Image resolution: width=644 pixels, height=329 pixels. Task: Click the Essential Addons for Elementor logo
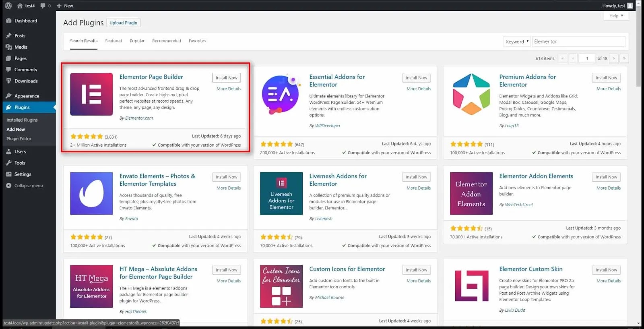coord(281,94)
